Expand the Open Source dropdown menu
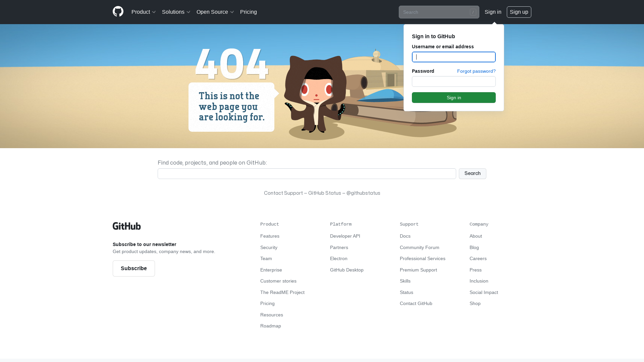The height and width of the screenshot is (362, 644). (x=215, y=12)
